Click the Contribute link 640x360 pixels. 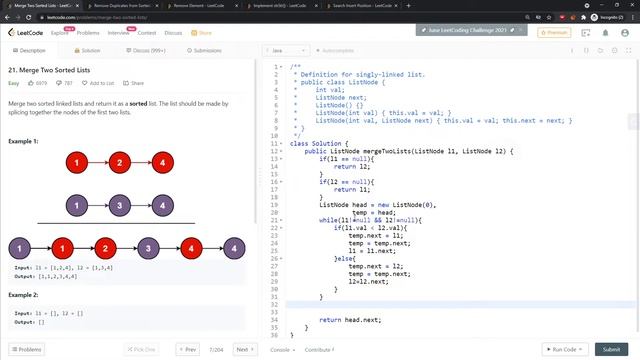(x=319, y=350)
